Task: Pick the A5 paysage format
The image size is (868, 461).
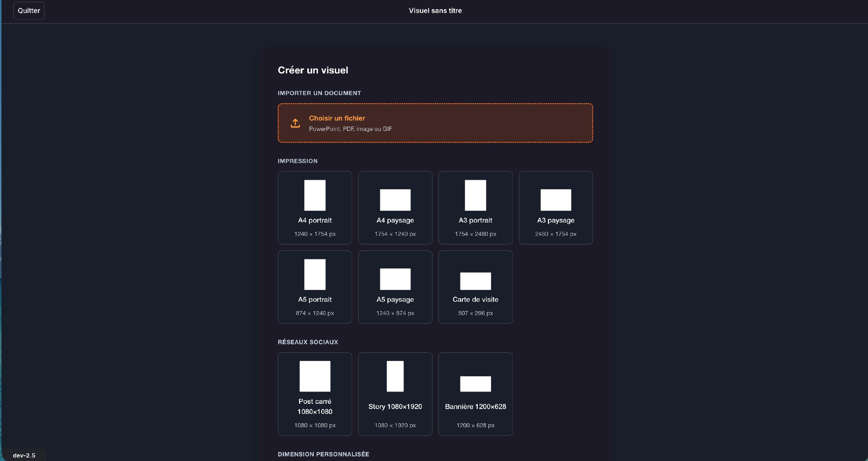Action: tap(395, 287)
